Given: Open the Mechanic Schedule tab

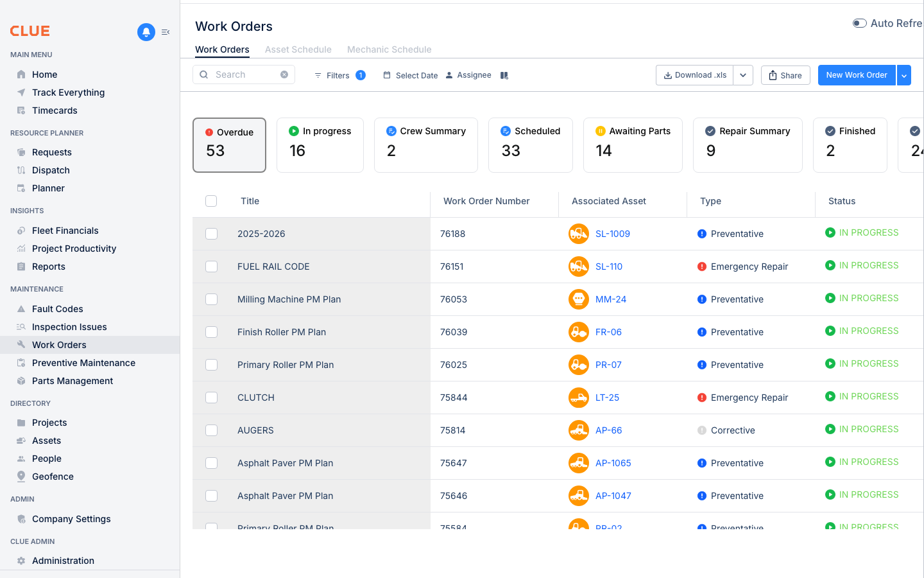Looking at the screenshot, I should click(x=389, y=49).
